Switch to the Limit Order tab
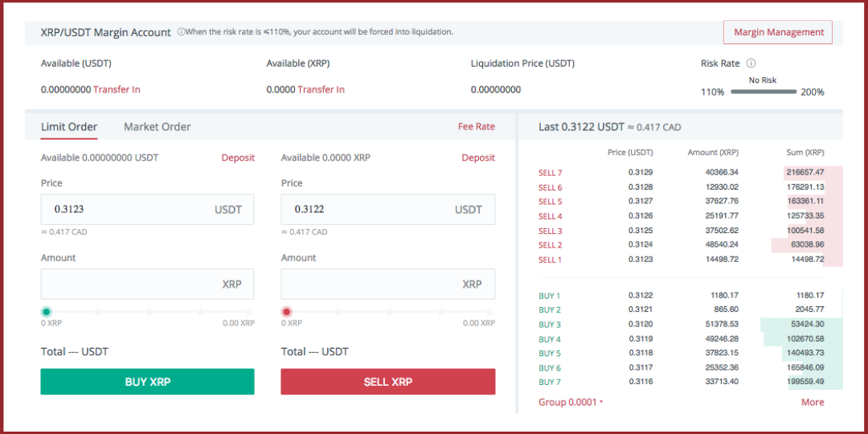Viewport: 868px width, 434px height. [x=69, y=127]
